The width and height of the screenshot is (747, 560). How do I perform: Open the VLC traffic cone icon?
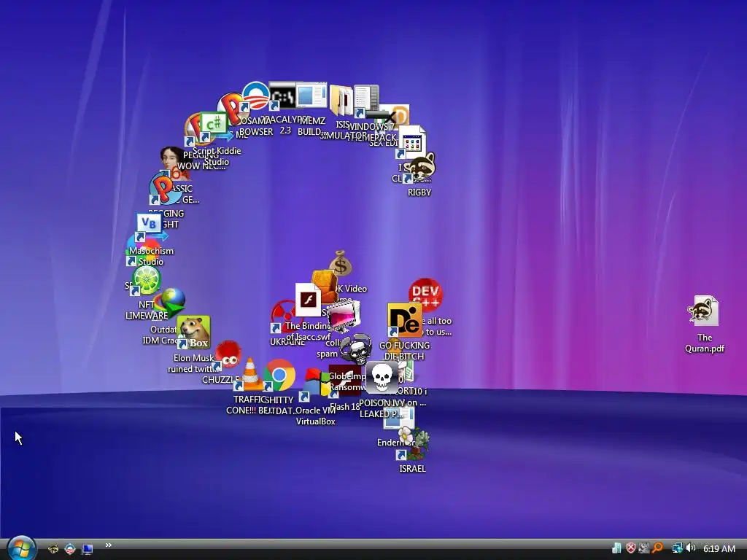click(249, 374)
